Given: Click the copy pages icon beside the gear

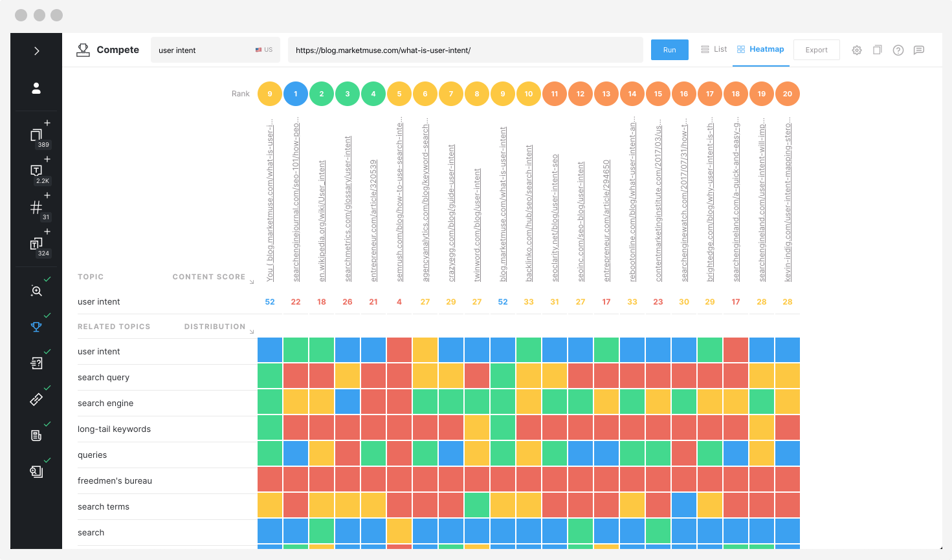Looking at the screenshot, I should click(x=877, y=50).
